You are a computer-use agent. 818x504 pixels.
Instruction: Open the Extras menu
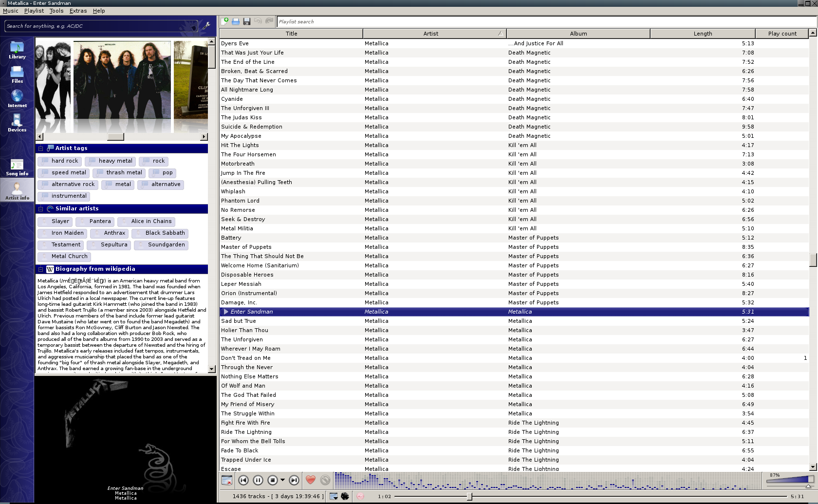78,11
